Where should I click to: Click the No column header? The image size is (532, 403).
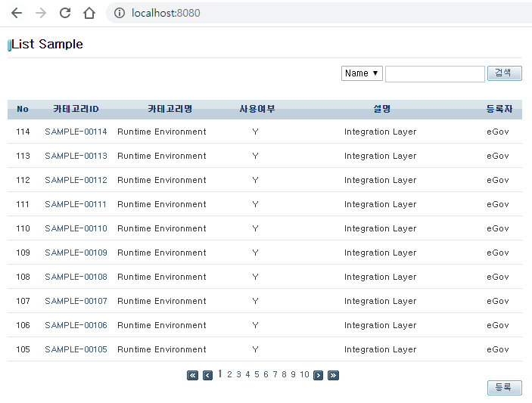(23, 109)
